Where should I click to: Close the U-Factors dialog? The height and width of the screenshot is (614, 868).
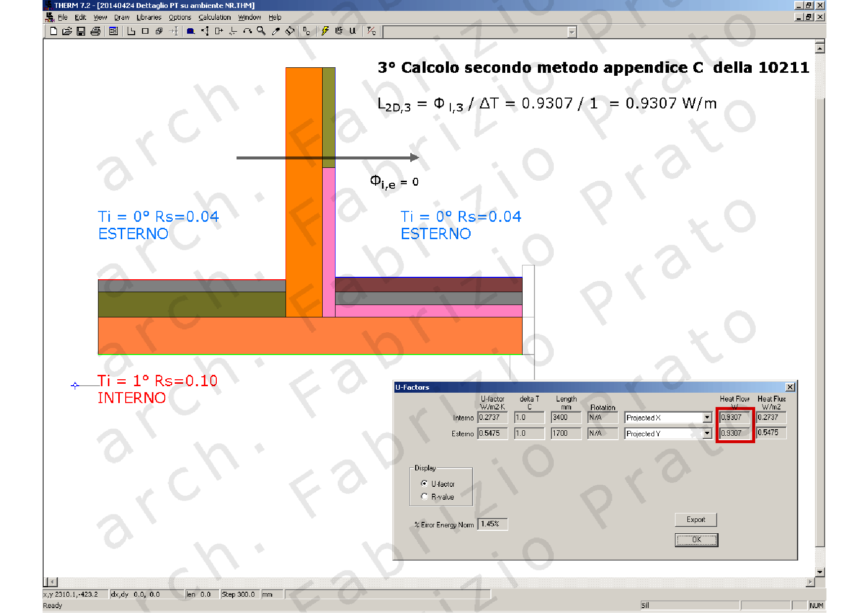point(790,387)
